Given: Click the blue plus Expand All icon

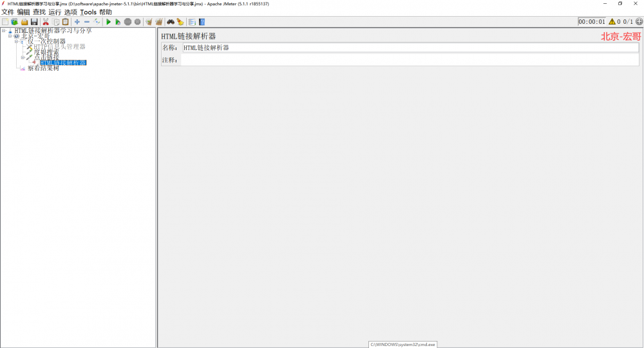Looking at the screenshot, I should click(77, 22).
